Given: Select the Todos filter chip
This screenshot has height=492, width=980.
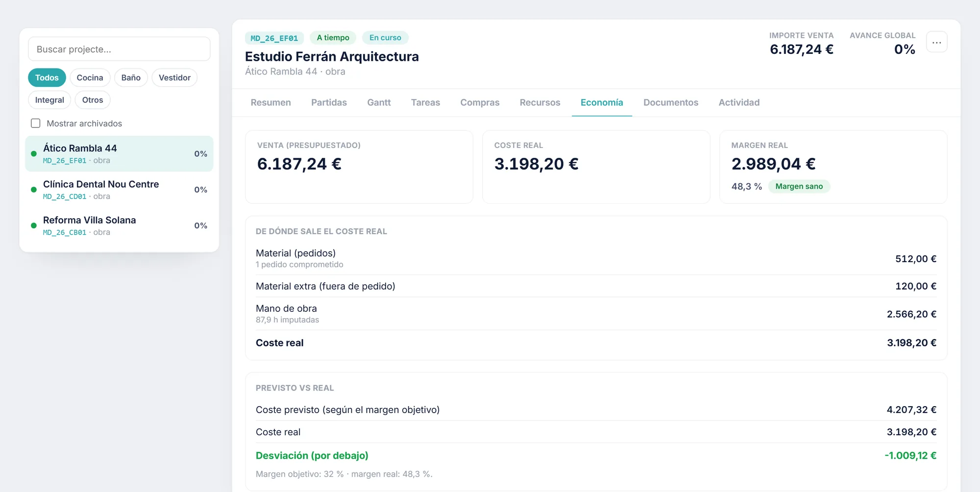Looking at the screenshot, I should pyautogui.click(x=47, y=77).
